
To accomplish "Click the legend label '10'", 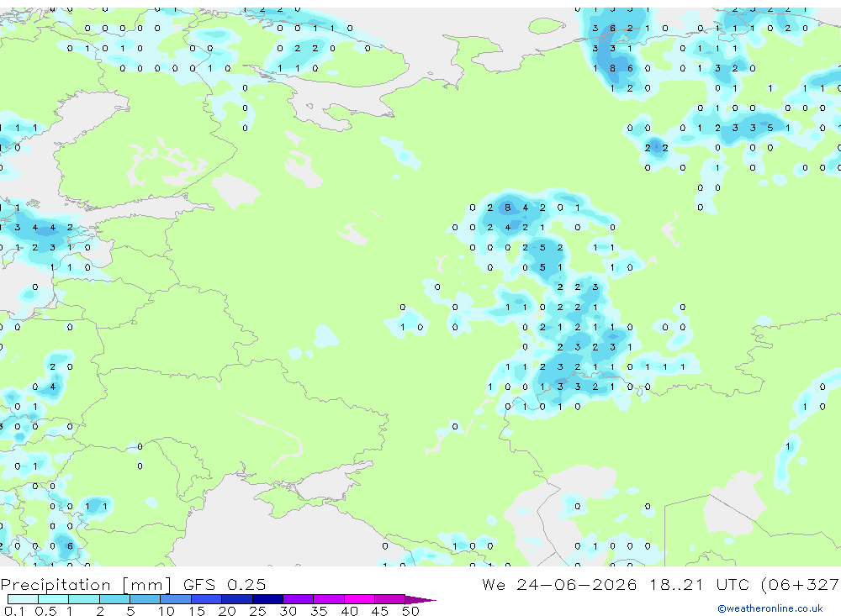I will 167,611.
